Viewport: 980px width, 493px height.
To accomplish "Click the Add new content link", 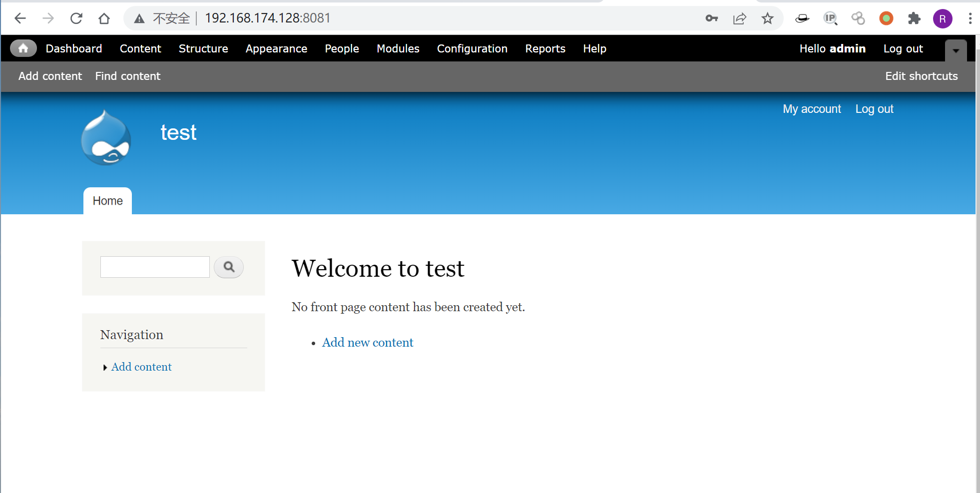I will click(x=368, y=343).
